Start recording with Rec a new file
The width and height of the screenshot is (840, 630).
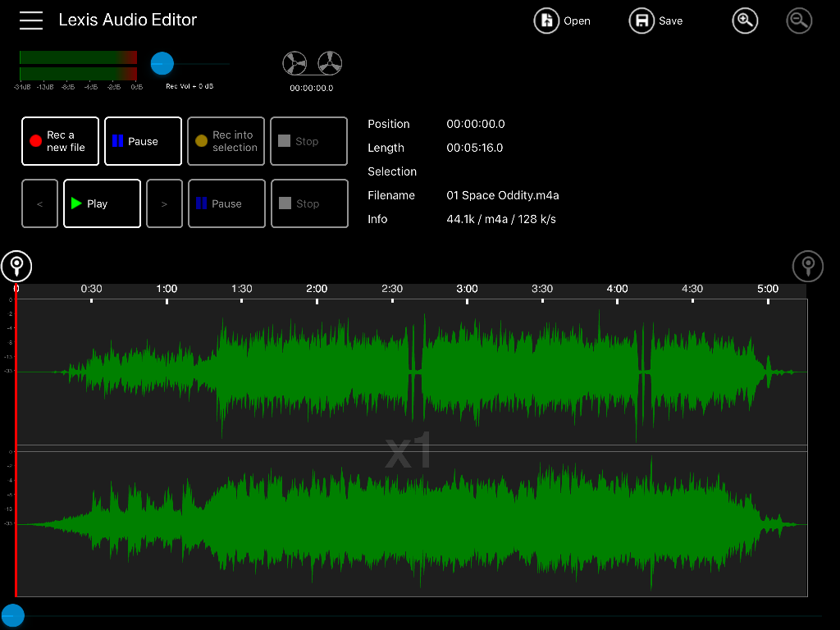60,141
